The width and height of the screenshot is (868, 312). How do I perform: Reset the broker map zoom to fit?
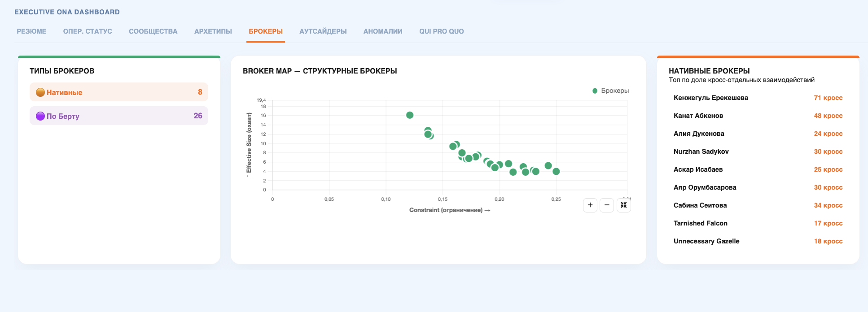(624, 205)
